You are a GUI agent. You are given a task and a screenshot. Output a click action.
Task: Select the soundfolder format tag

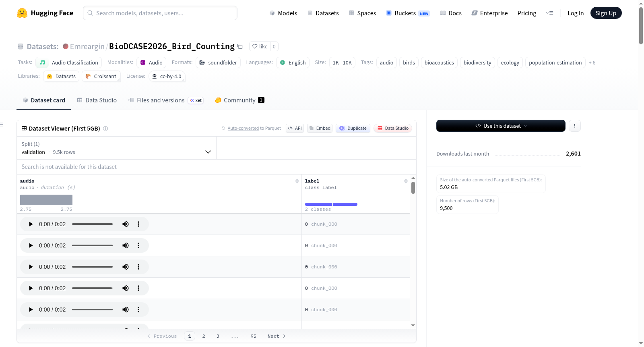pyautogui.click(x=218, y=62)
